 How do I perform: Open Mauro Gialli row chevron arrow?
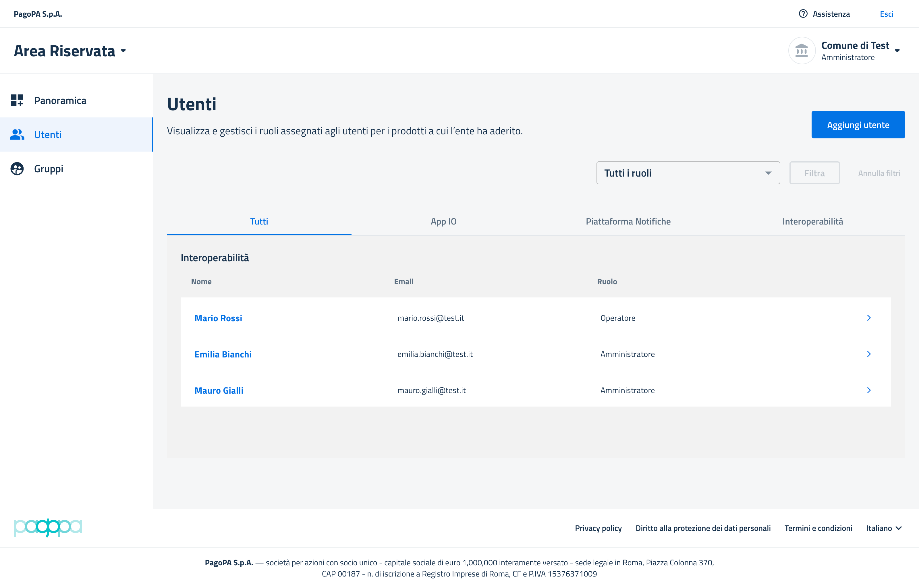(869, 390)
